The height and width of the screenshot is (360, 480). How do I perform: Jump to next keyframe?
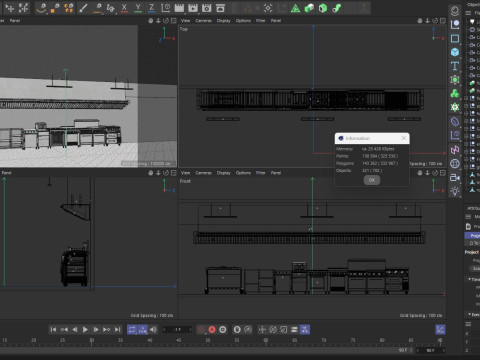pyautogui.click(x=107, y=330)
